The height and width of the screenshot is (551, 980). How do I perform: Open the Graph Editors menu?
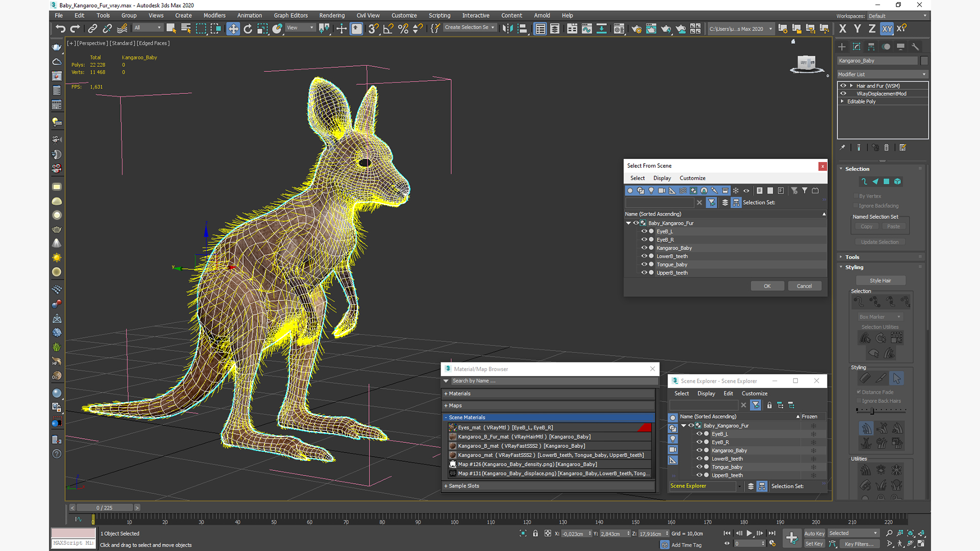point(291,15)
